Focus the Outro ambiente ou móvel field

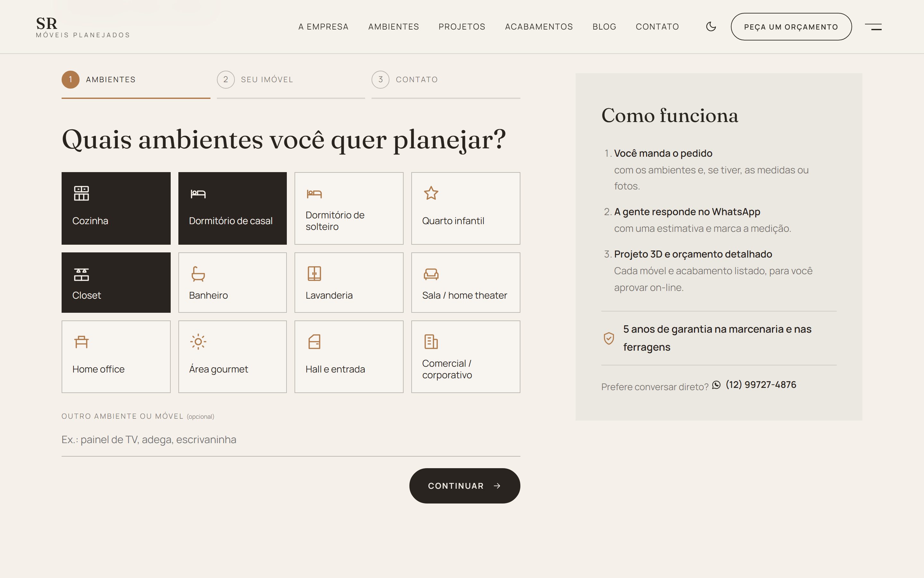coord(291,440)
